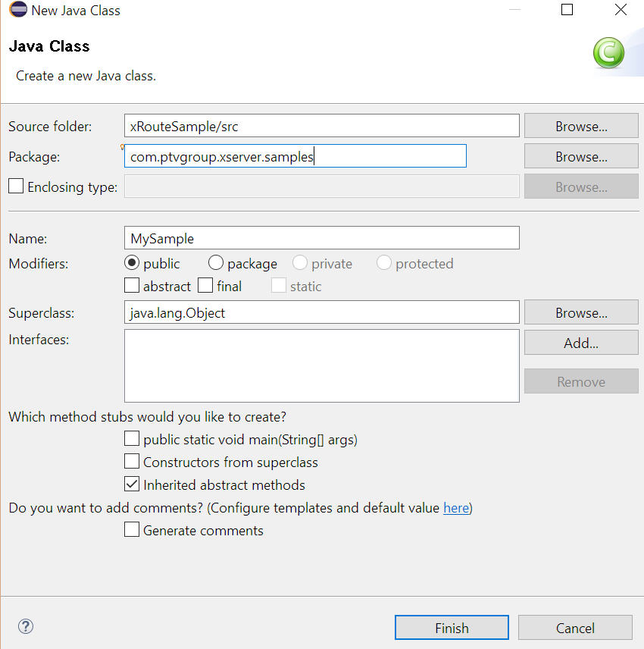This screenshot has width=644, height=649.
Task: Uncheck Inherited abstract methods
Action: click(132, 484)
